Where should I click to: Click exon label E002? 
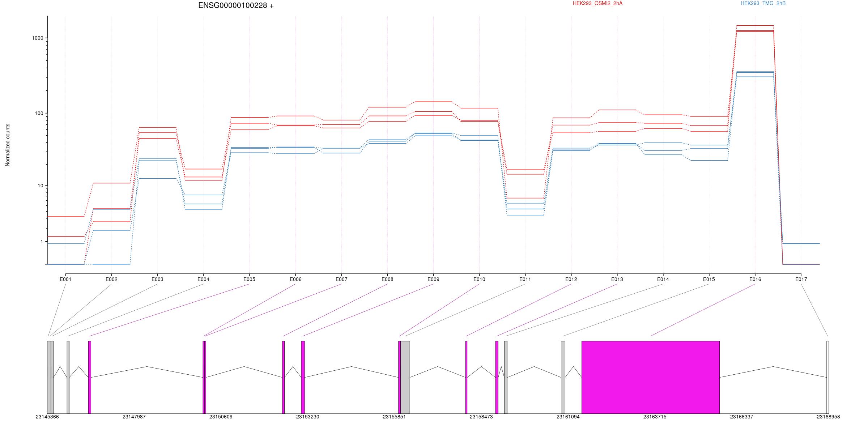111,279
